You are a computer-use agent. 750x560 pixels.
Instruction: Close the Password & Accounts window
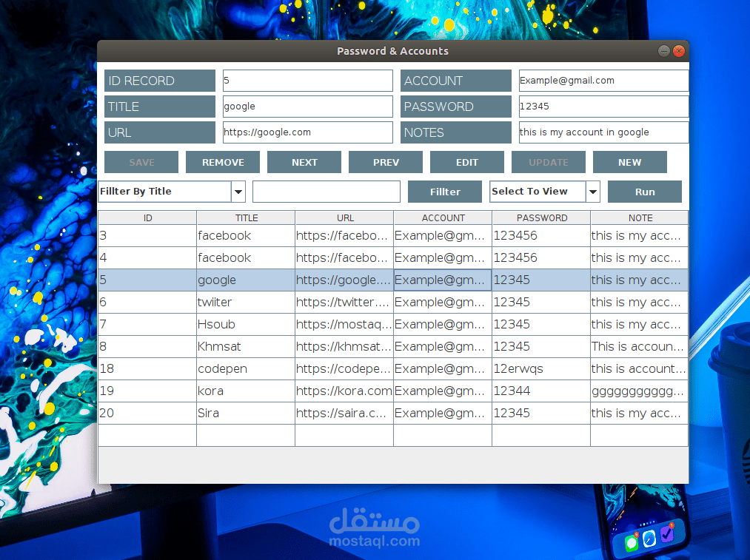point(679,50)
